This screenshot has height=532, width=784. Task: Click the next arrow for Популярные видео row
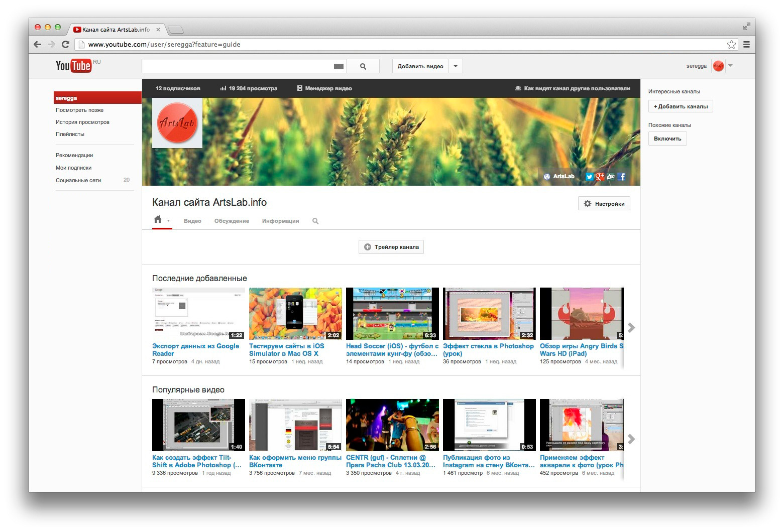(x=631, y=439)
